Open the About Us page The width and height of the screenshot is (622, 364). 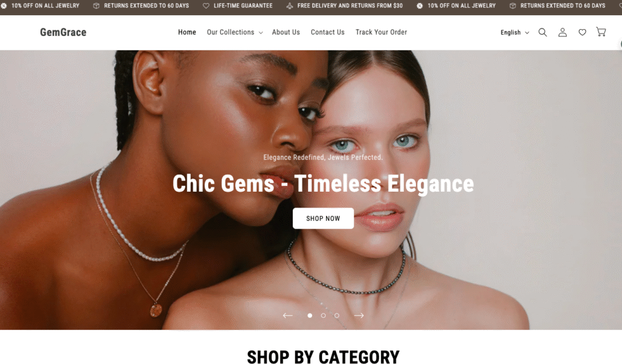coord(285,33)
